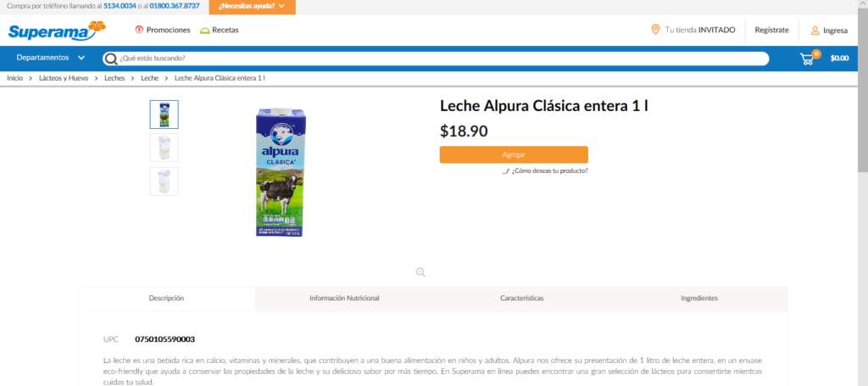
Task: Open the shopping cart icon
Action: (808, 59)
